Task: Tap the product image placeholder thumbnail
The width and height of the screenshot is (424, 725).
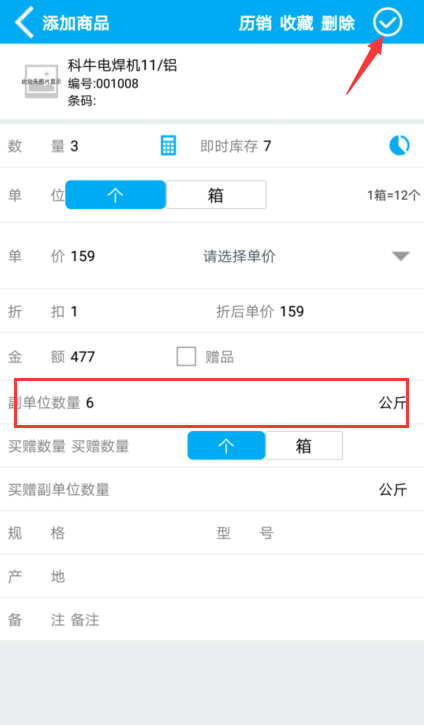Action: (42, 81)
